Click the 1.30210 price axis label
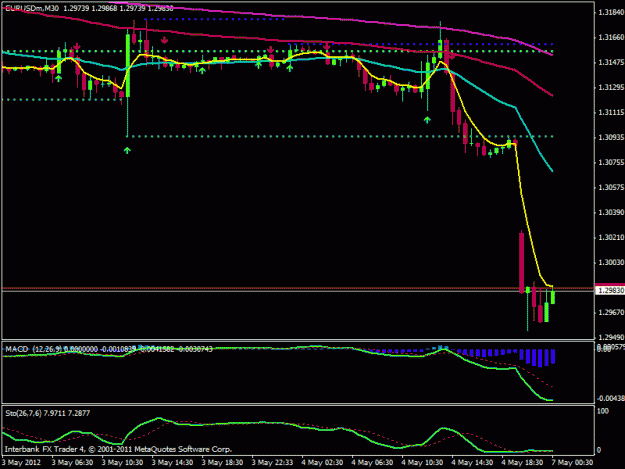 click(x=611, y=237)
